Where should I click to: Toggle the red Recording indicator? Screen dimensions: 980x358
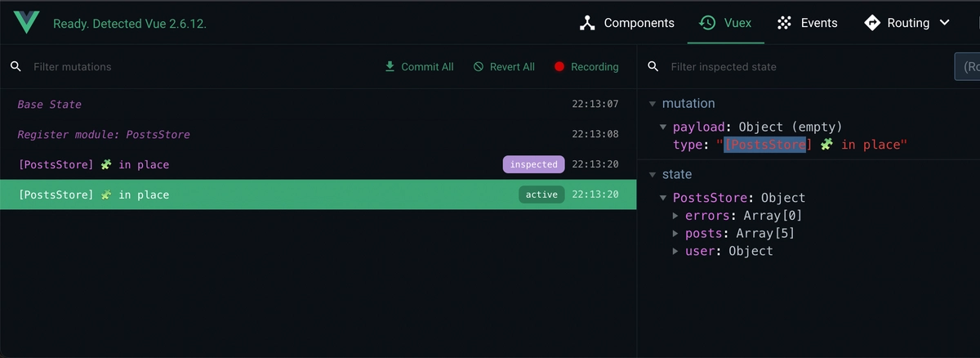pos(559,67)
